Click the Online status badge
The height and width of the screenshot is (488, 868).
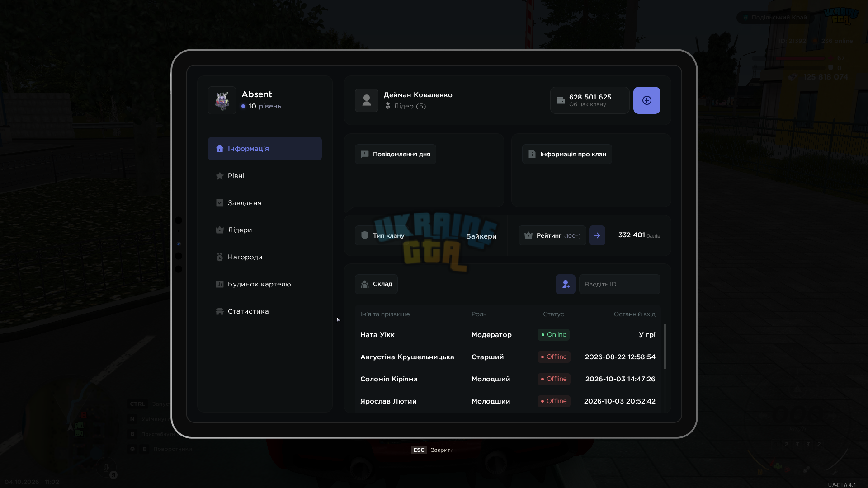553,335
